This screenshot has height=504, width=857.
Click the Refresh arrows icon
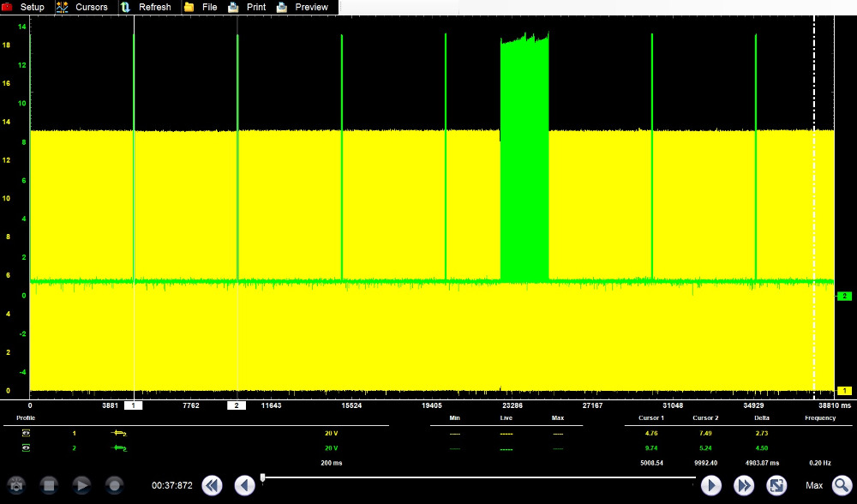point(125,7)
